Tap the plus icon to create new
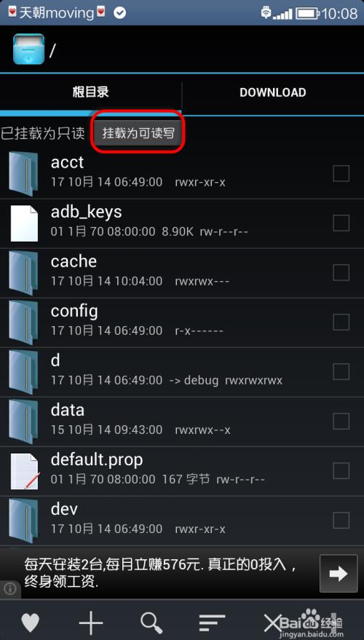Image resolution: width=364 pixels, height=640 pixels. 91,623
